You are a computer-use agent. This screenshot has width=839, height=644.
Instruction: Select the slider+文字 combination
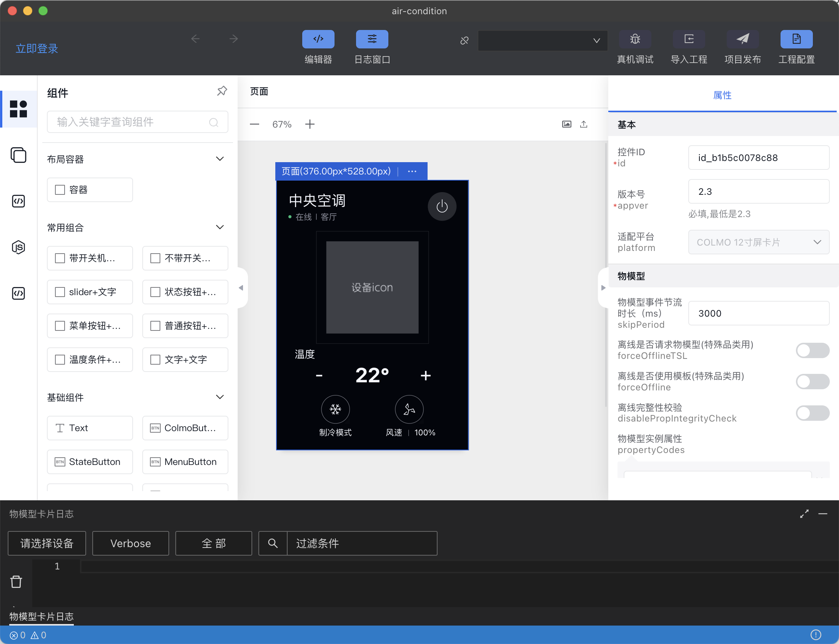pos(90,292)
